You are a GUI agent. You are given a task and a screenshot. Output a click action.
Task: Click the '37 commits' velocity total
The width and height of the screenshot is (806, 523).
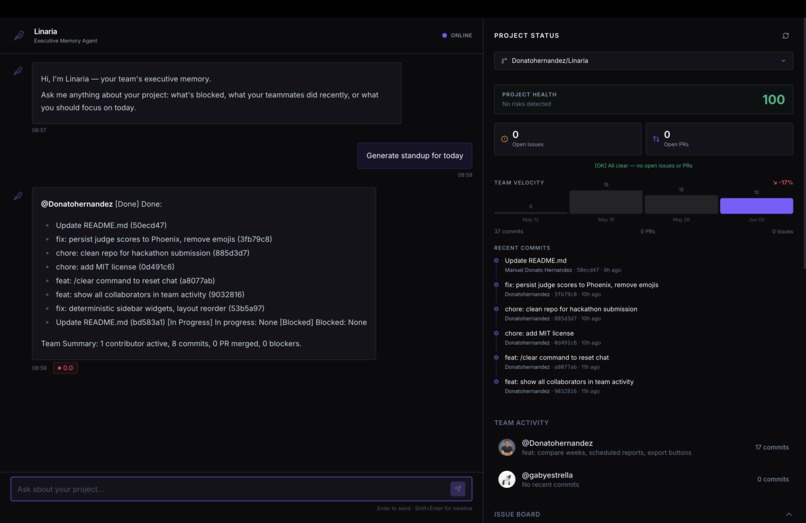tap(508, 231)
